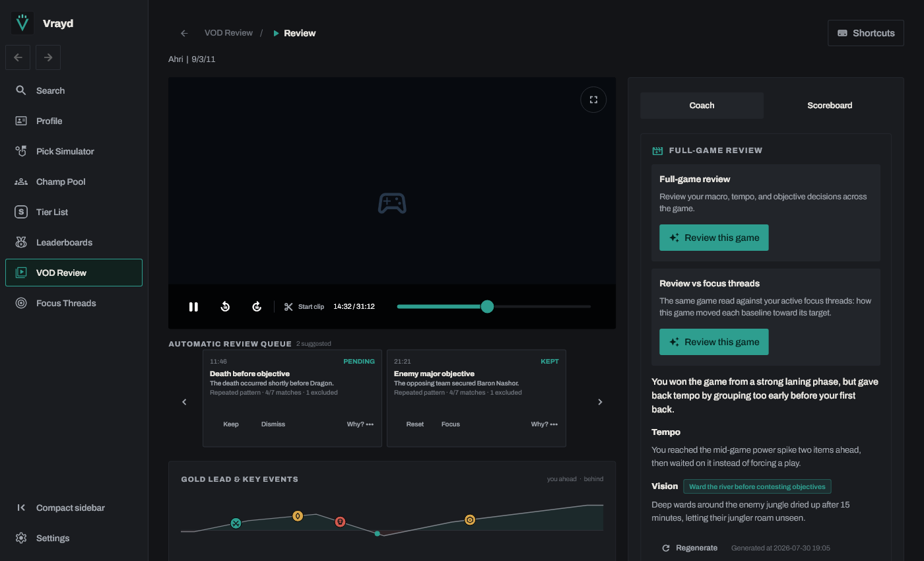Go back using sidebar left arrow

pos(18,57)
